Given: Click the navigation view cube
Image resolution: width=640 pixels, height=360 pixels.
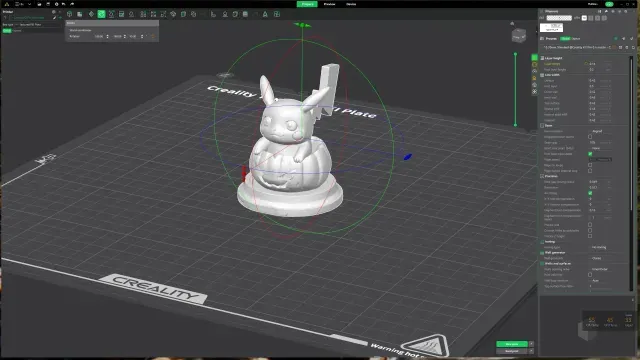Looking at the screenshot, I should point(519,36).
